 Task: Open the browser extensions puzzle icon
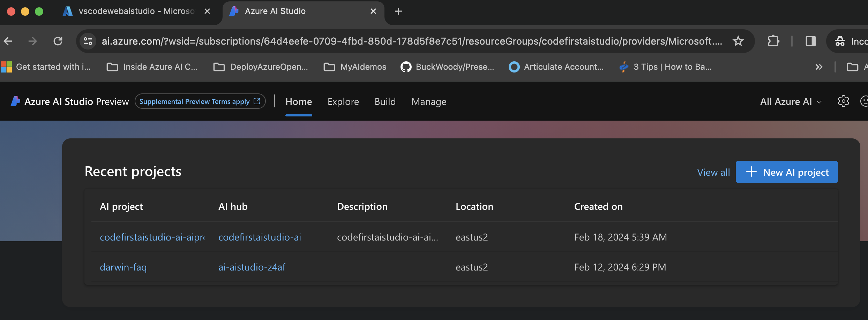pos(773,41)
